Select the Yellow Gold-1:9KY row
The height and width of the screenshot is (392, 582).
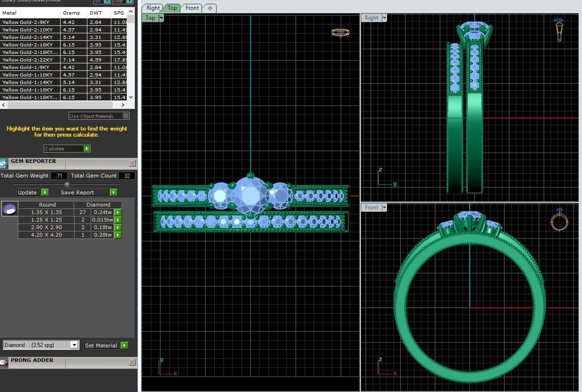tap(64, 67)
